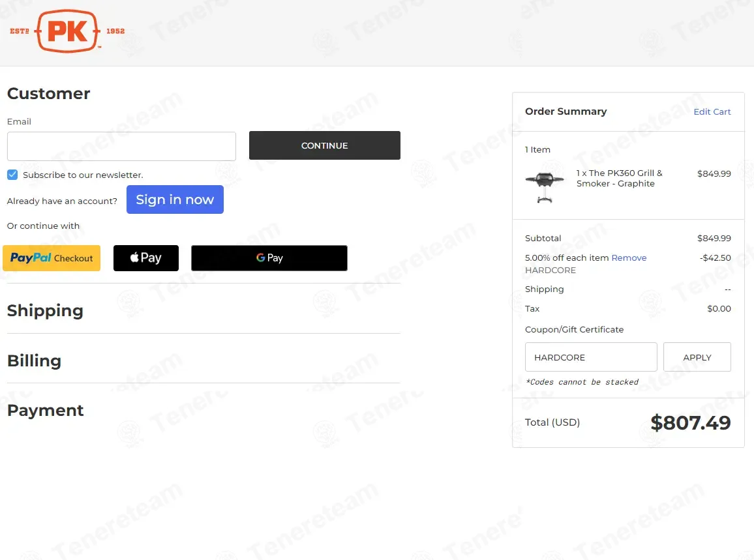Click the Tax $0.00 value

click(x=719, y=308)
